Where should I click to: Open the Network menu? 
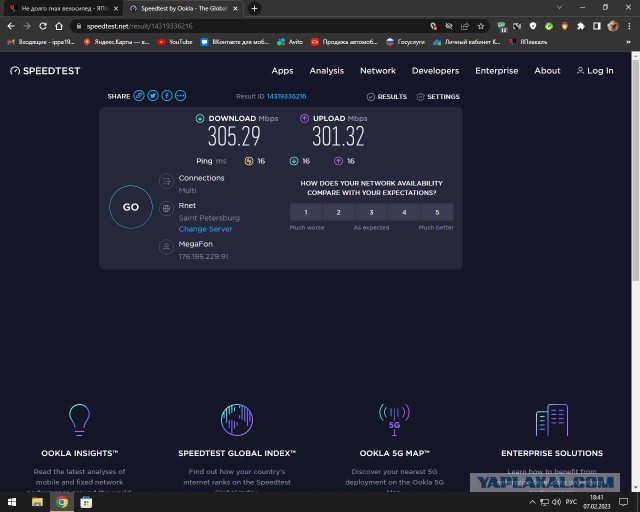[x=378, y=71]
